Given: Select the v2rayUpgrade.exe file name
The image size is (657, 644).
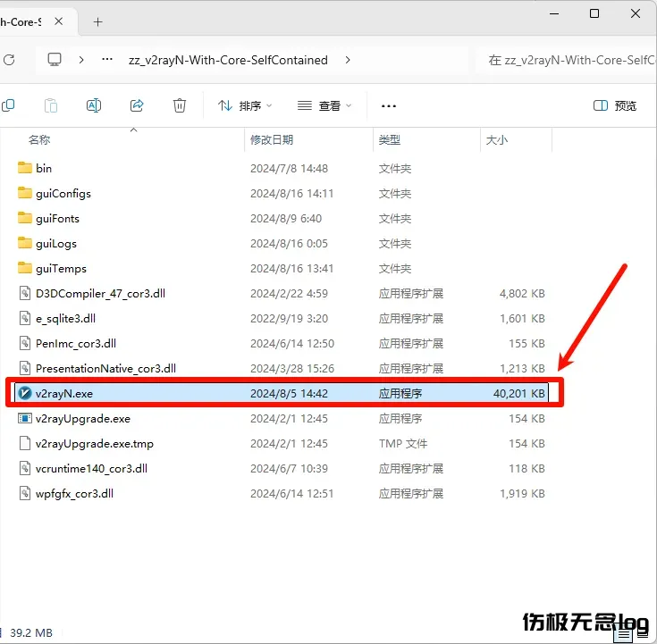Looking at the screenshot, I should (83, 418).
